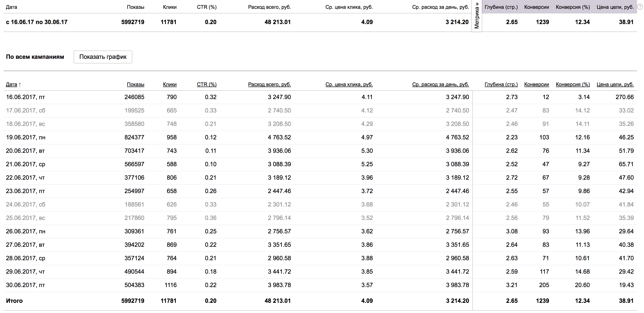Sort by Конверсия (%) column header
This screenshot has width=644, height=313.
click(x=573, y=84)
